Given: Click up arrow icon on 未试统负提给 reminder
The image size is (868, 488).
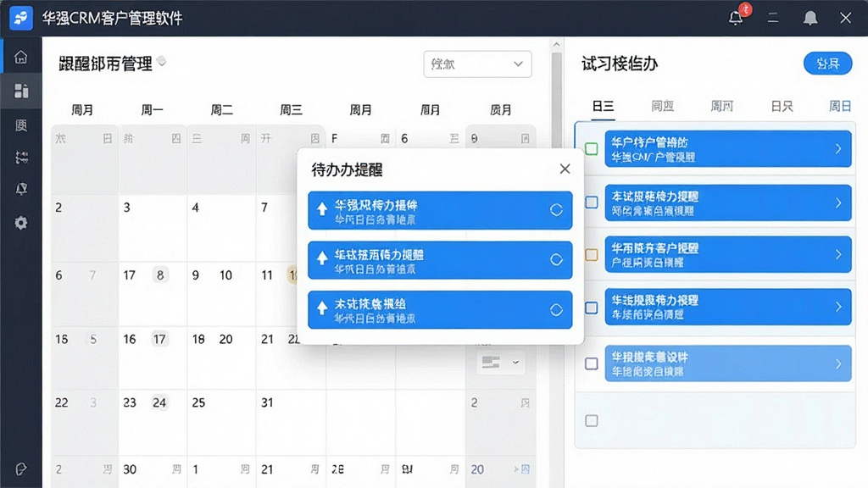Looking at the screenshot, I should click(321, 308).
